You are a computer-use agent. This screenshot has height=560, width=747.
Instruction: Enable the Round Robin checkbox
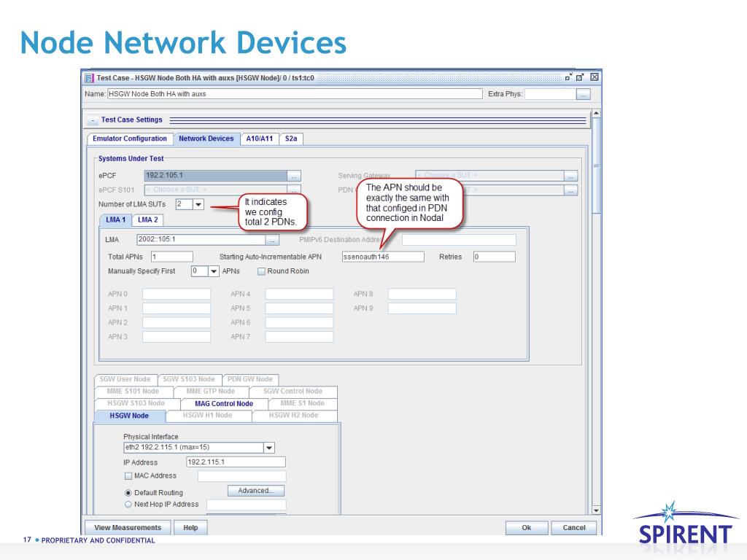click(261, 271)
